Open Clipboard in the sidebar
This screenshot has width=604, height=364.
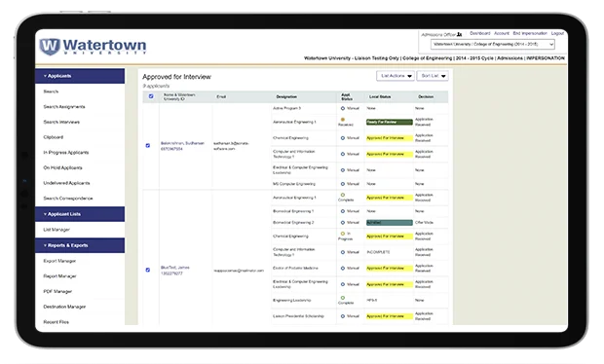click(54, 137)
